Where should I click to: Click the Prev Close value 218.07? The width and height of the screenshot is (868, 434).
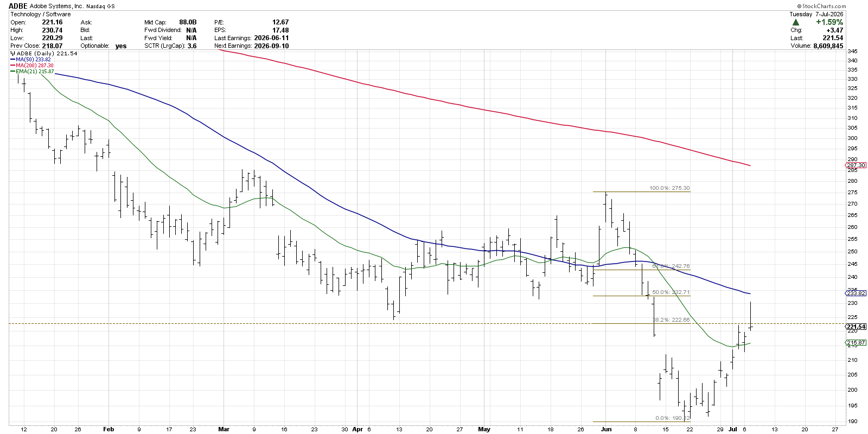pyautogui.click(x=52, y=46)
